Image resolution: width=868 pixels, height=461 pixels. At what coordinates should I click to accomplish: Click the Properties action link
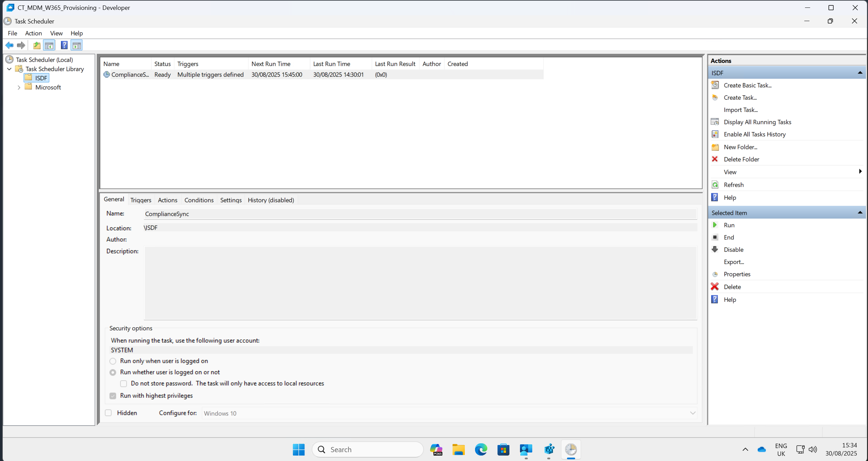(x=737, y=274)
